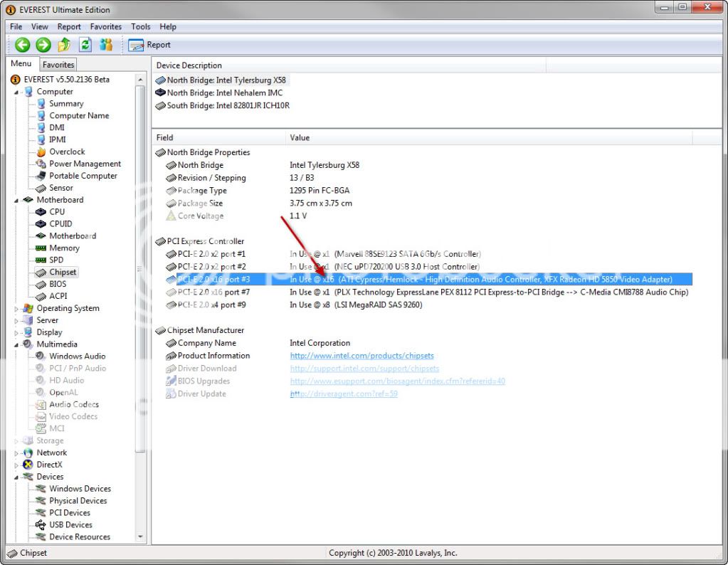Select the USB Devices icon
The image size is (728, 565).
[x=41, y=524]
